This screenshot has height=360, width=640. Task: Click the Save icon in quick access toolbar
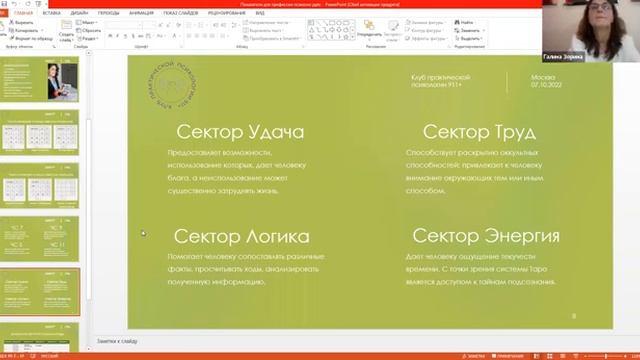(4, 4)
